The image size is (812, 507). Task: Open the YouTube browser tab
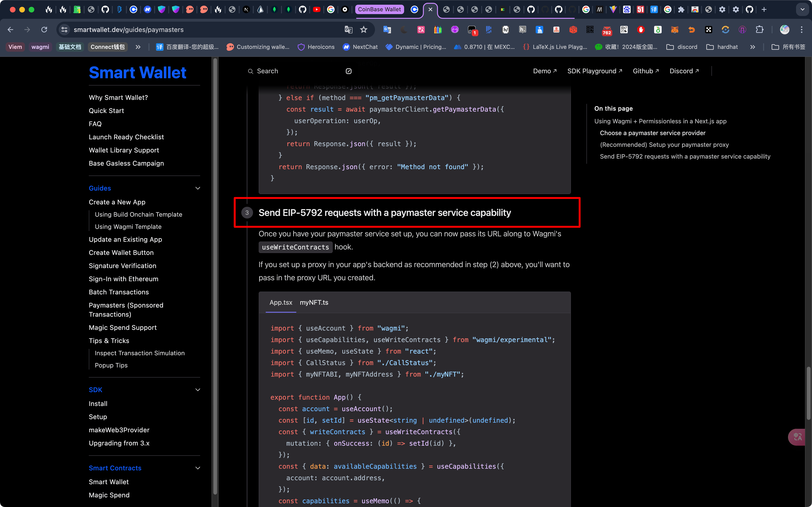click(316, 9)
